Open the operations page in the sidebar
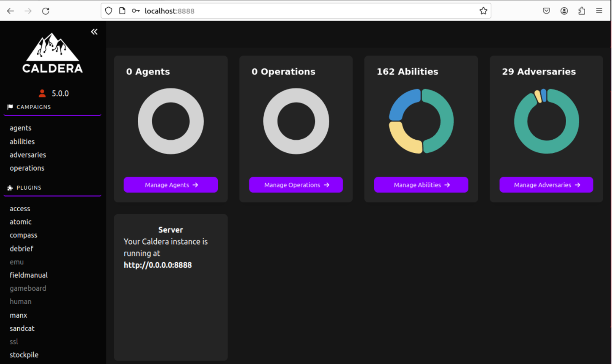The height and width of the screenshot is (364, 612). click(x=27, y=168)
